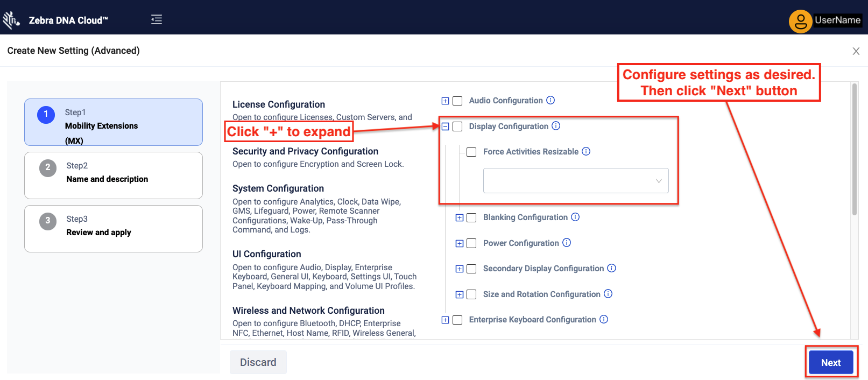Toggle the sidebar menu collapse icon

tap(157, 20)
